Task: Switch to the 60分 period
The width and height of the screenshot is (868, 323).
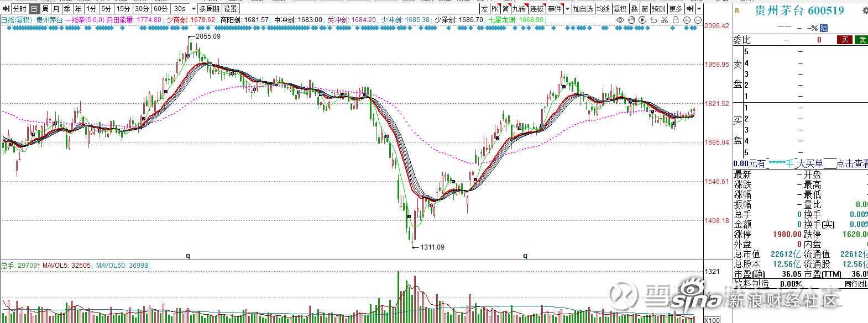Action: [x=161, y=9]
